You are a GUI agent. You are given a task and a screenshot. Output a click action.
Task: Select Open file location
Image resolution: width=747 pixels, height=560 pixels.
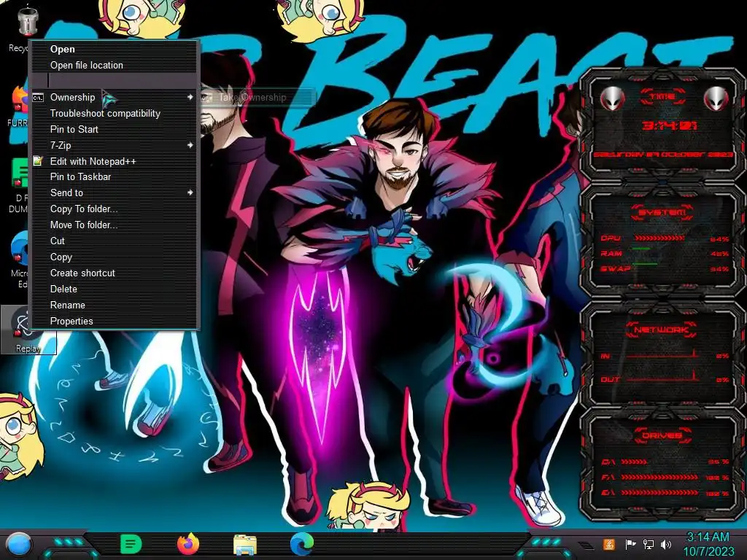(x=115, y=65)
